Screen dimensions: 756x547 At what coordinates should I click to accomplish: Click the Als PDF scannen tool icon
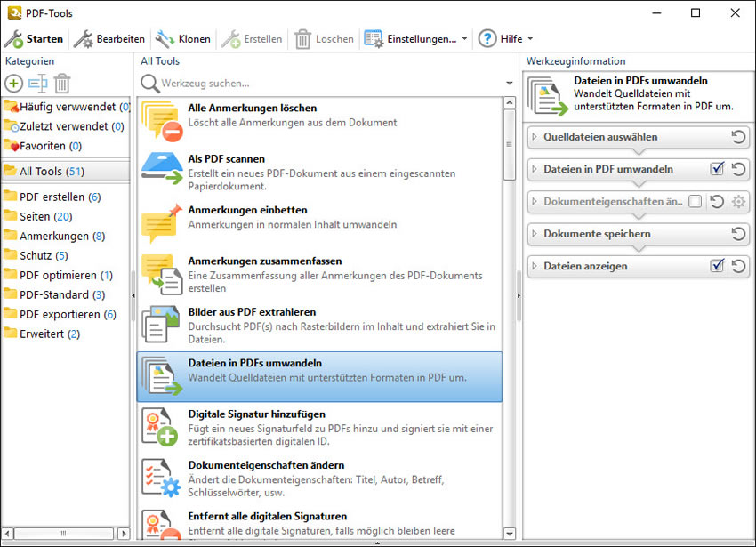click(x=162, y=168)
